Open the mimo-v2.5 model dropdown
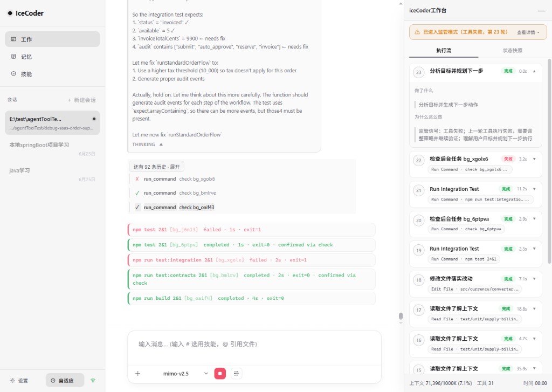 (x=185, y=373)
